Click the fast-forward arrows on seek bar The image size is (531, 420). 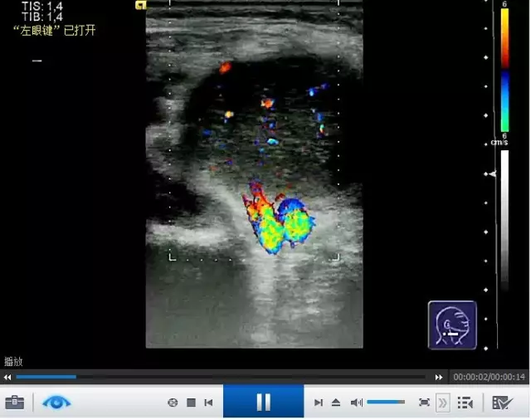pos(440,378)
